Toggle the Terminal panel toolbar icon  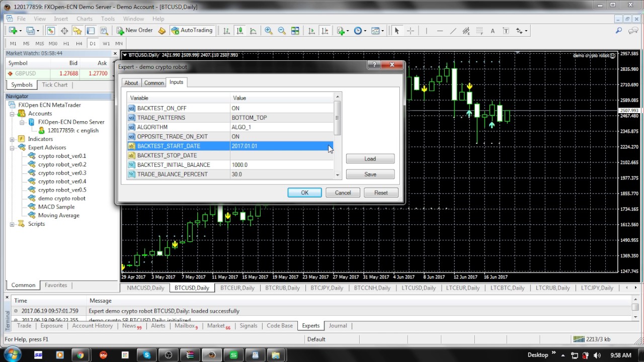pyautogui.click(x=91, y=31)
